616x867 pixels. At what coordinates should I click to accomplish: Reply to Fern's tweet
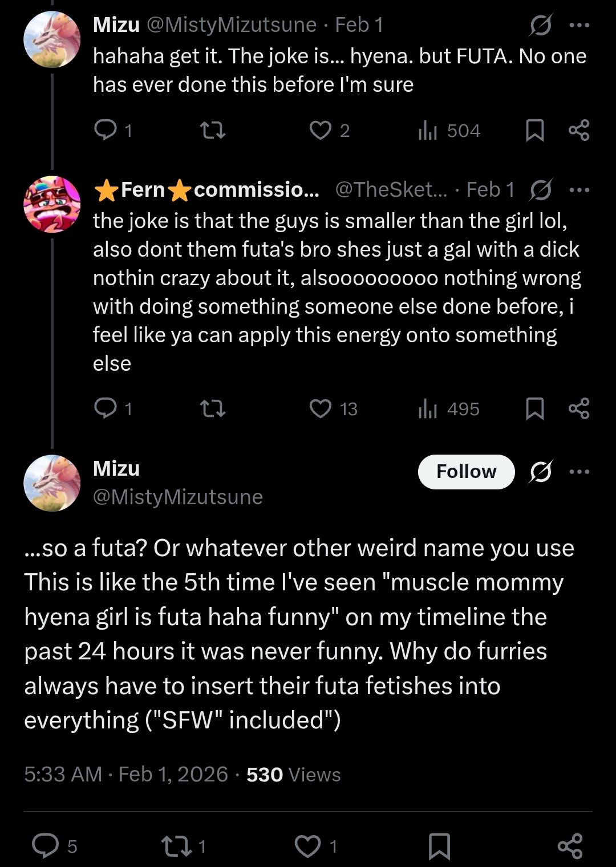(106, 408)
